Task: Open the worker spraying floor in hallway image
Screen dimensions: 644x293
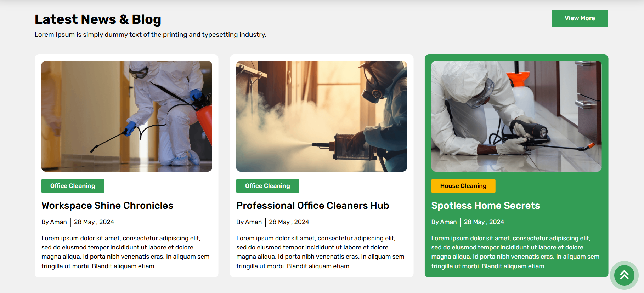Action: tap(126, 116)
